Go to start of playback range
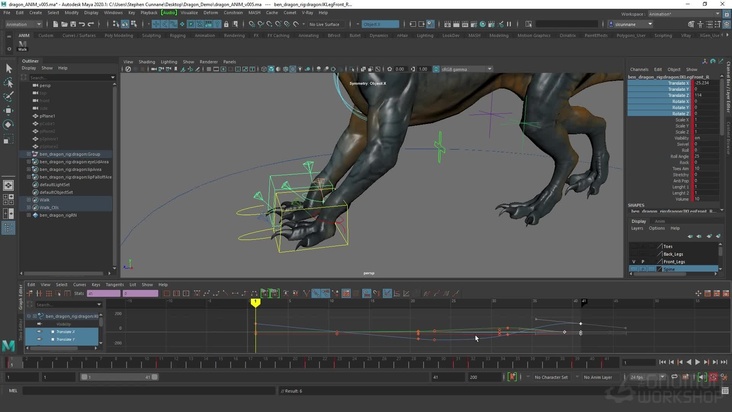732x412 pixels. 662,362
